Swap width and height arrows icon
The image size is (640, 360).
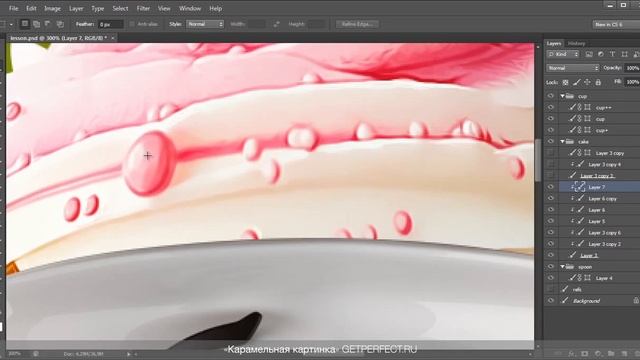point(277,24)
